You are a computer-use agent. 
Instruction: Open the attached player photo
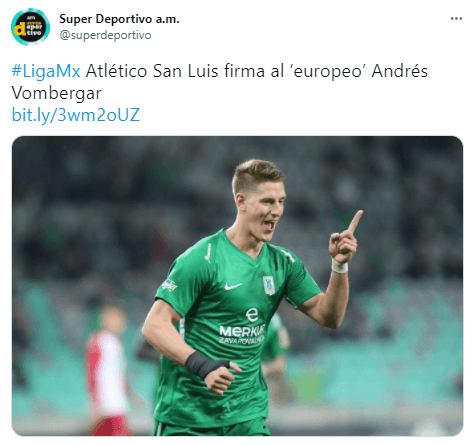click(237, 286)
